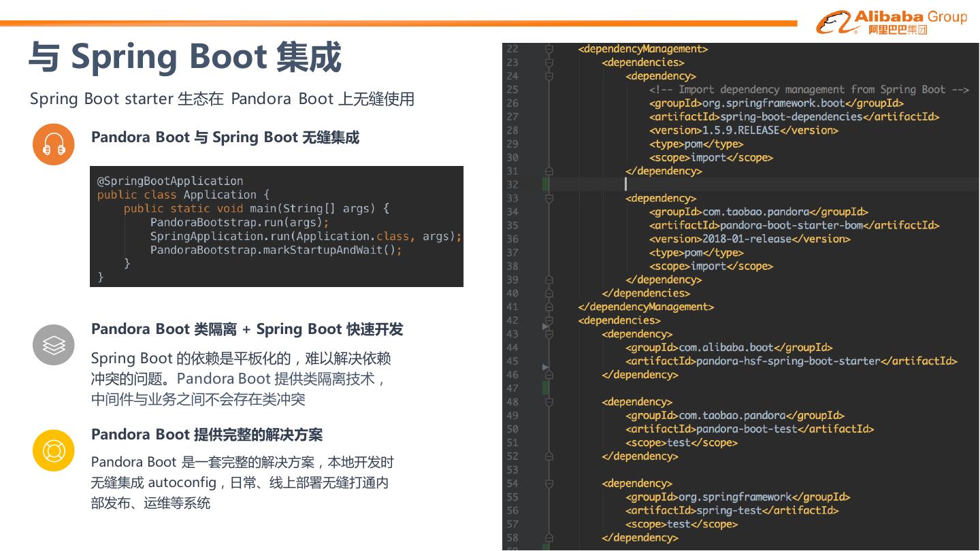Click the green change marker at line 32
The height and width of the screenshot is (551, 980).
(546, 184)
